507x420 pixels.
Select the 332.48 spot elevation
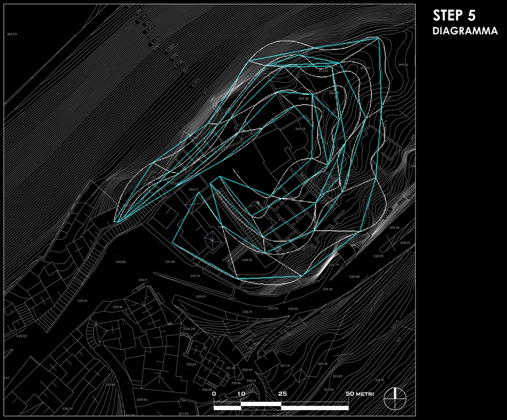click(354, 277)
